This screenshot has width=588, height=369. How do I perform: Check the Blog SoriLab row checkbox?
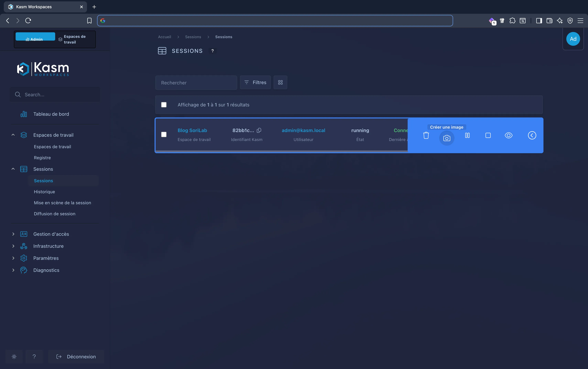[x=164, y=134]
